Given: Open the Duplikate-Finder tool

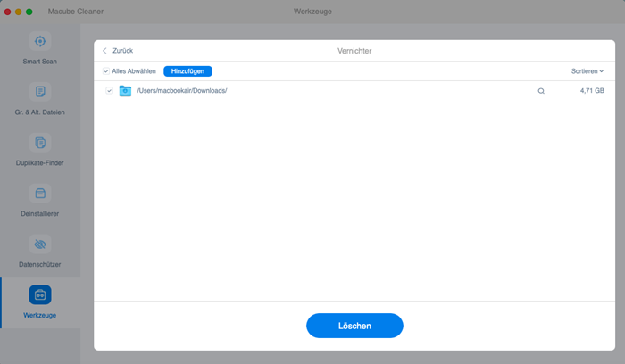Looking at the screenshot, I should [x=40, y=150].
